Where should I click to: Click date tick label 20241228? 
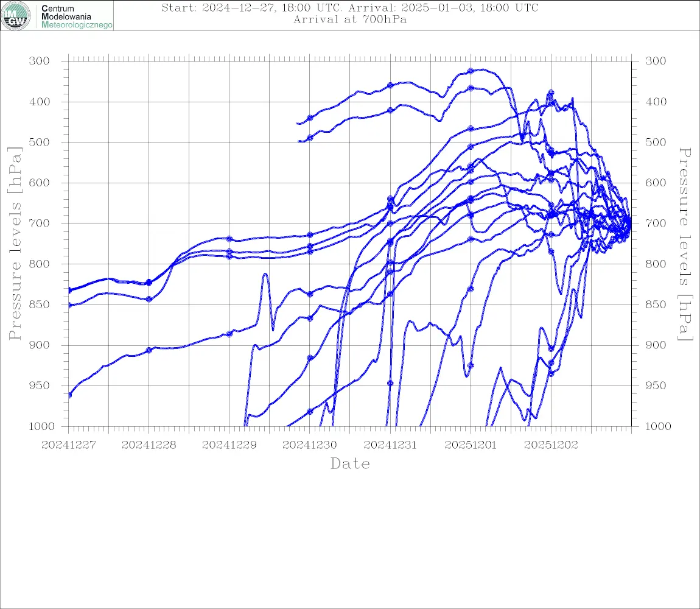tap(149, 445)
